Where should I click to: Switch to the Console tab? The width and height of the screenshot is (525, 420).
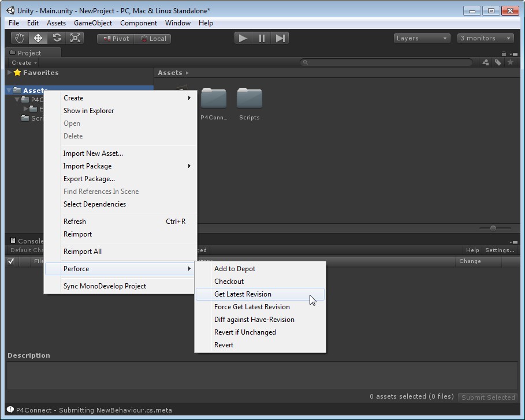point(27,241)
